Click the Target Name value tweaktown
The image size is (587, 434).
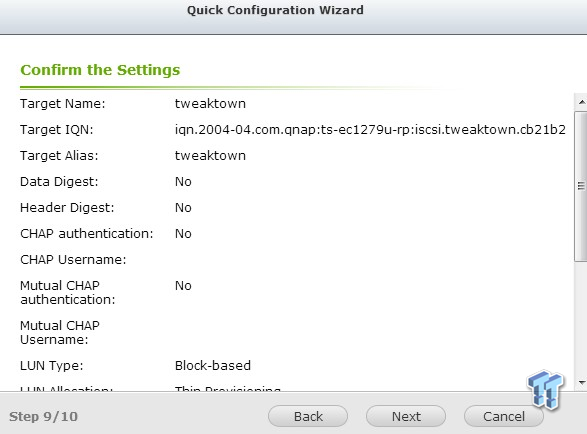tap(210, 104)
